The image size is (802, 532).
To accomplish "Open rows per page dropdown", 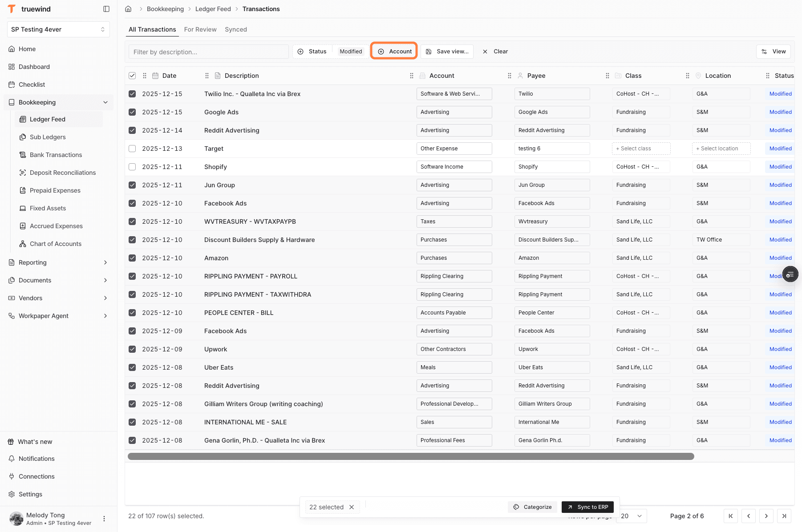I will (x=632, y=516).
